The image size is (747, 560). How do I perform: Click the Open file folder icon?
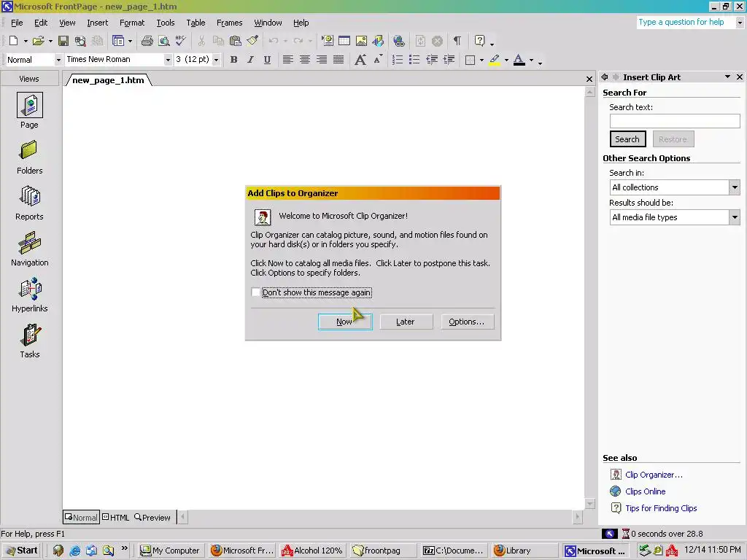(38, 41)
